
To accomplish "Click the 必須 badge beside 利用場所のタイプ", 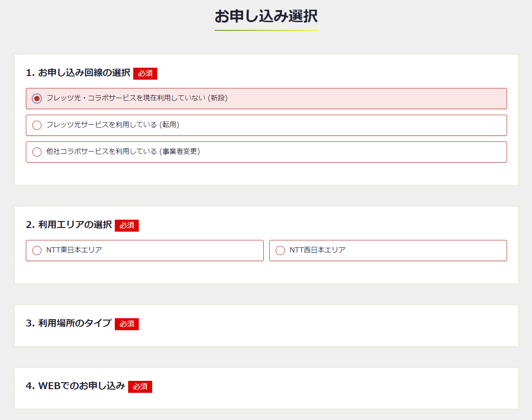I will point(127,324).
